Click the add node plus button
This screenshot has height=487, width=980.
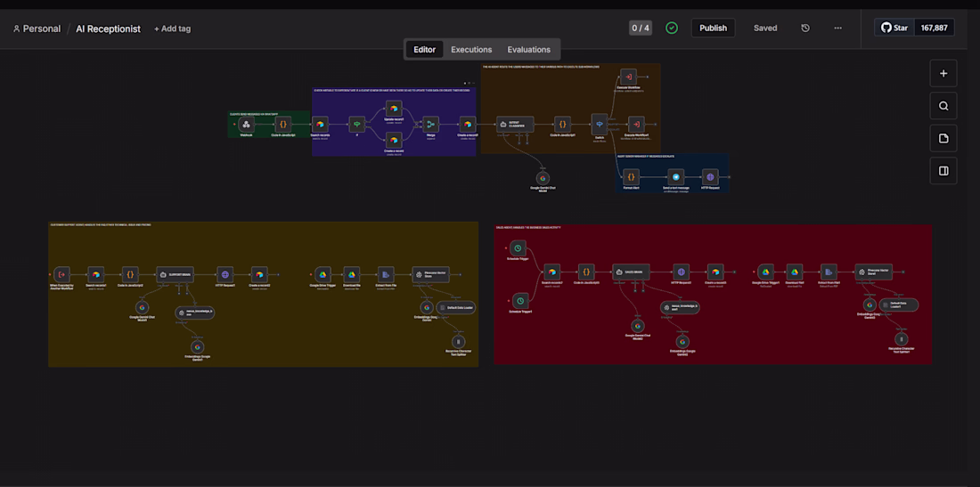click(x=943, y=73)
